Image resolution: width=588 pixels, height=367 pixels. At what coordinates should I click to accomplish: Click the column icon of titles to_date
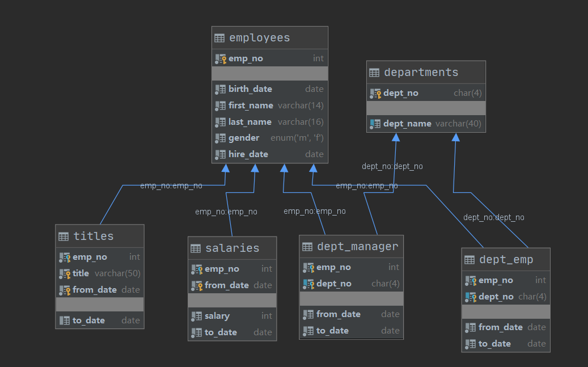65,320
